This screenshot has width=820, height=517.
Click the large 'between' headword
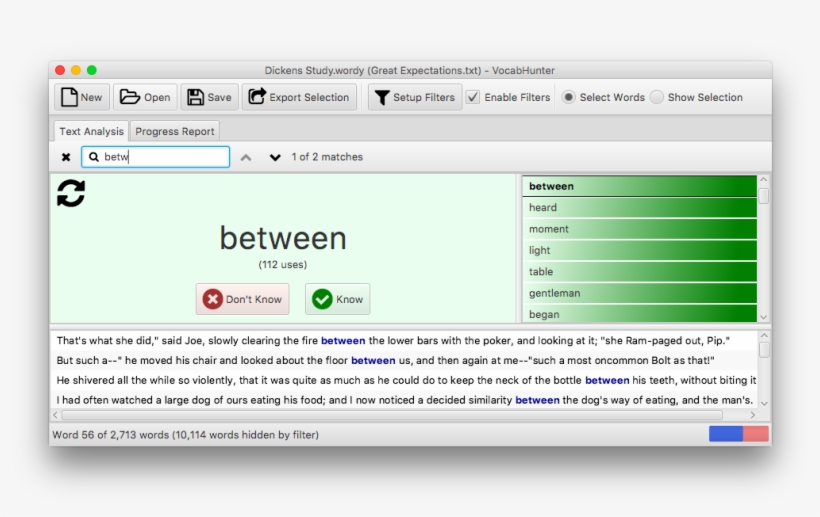[282, 238]
